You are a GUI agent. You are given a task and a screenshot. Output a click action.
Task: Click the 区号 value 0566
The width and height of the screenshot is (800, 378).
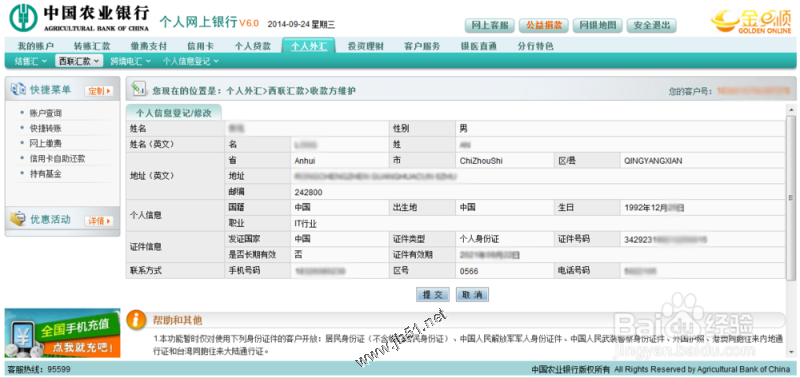tap(469, 271)
